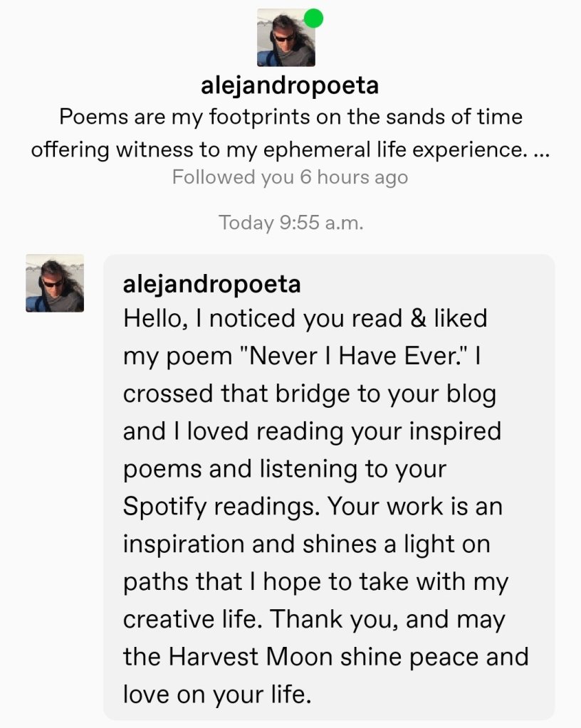Open the alejandropoeta blog from the header name
The height and width of the screenshot is (728, 581).
pos(290,86)
